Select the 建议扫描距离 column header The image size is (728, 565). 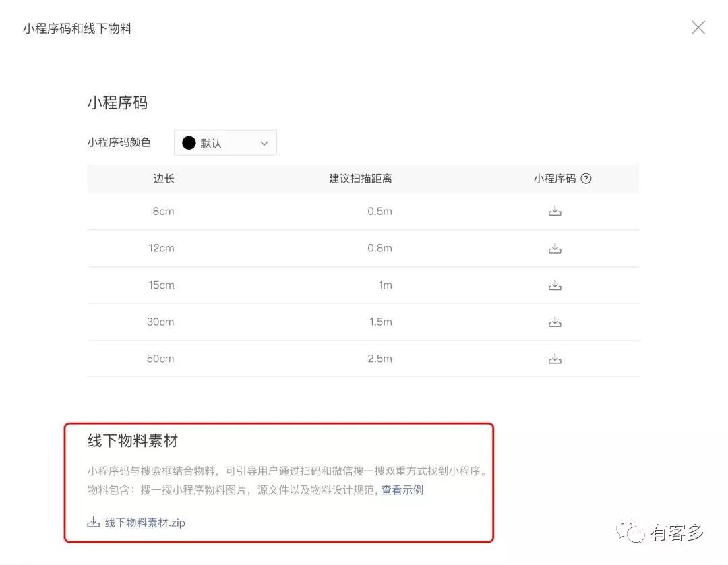coord(360,179)
